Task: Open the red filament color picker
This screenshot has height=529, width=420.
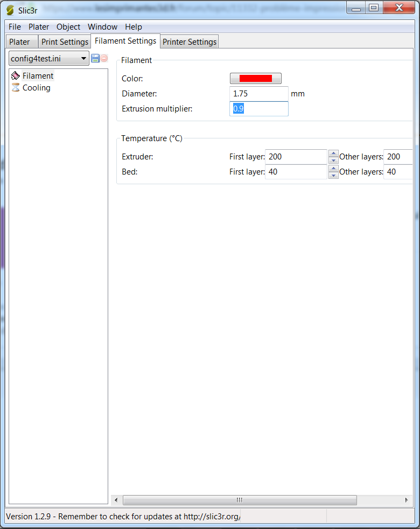Action: pyautogui.click(x=256, y=78)
